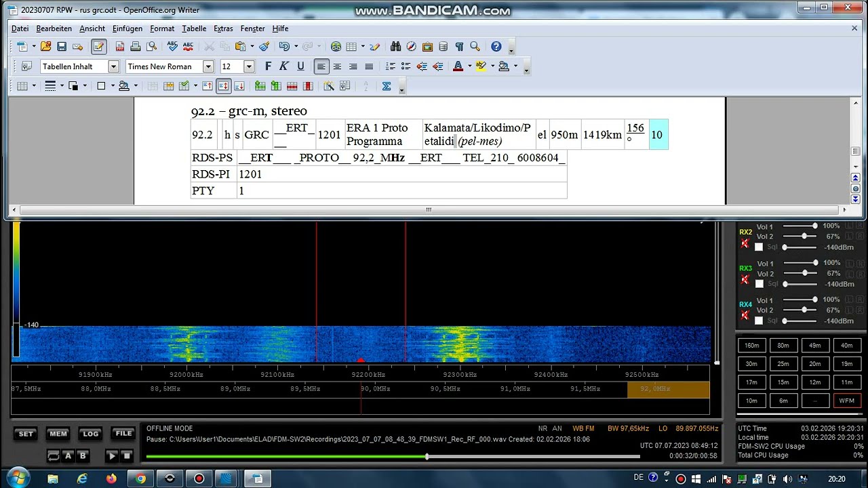Click the RX3 Vol 2 slider

point(802,273)
